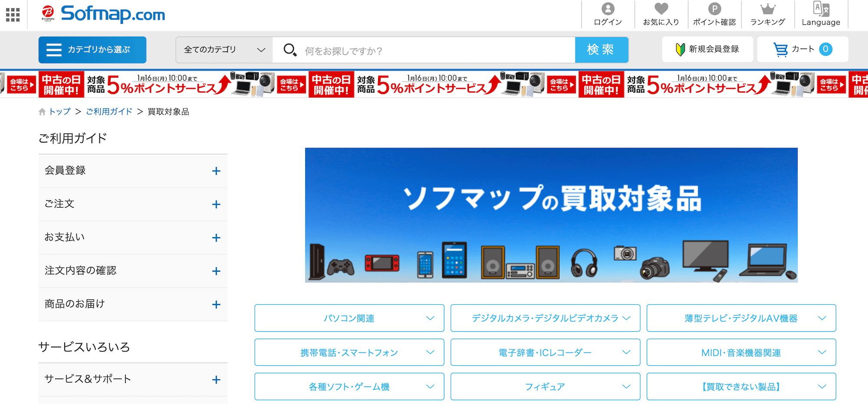This screenshot has height=404, width=868.
Task: Expand パソコン関連 category
Action: click(349, 318)
